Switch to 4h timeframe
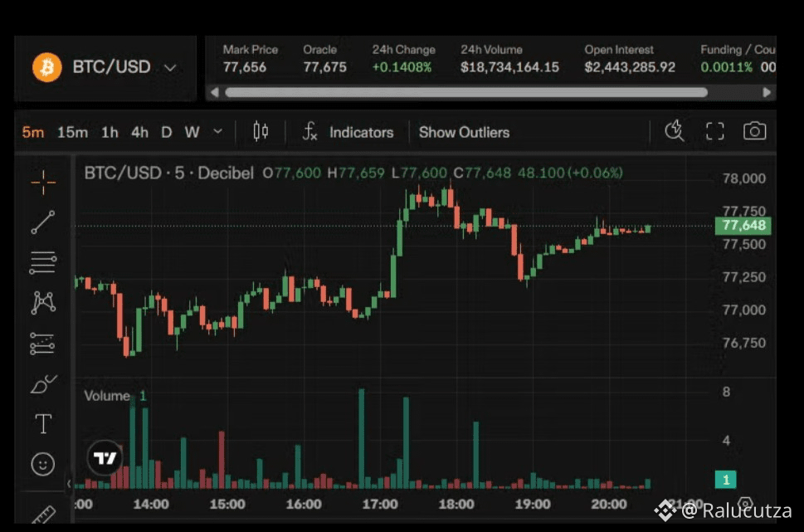This screenshot has height=532, width=804. point(139,132)
